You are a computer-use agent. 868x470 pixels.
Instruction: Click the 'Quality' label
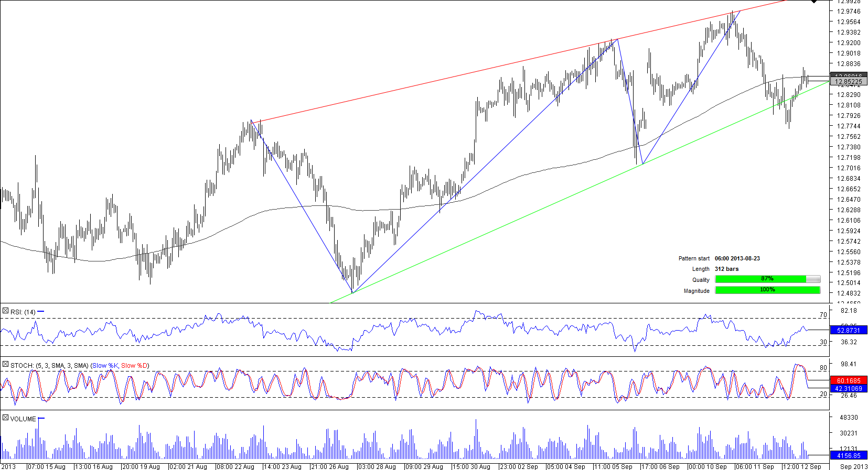(x=701, y=280)
